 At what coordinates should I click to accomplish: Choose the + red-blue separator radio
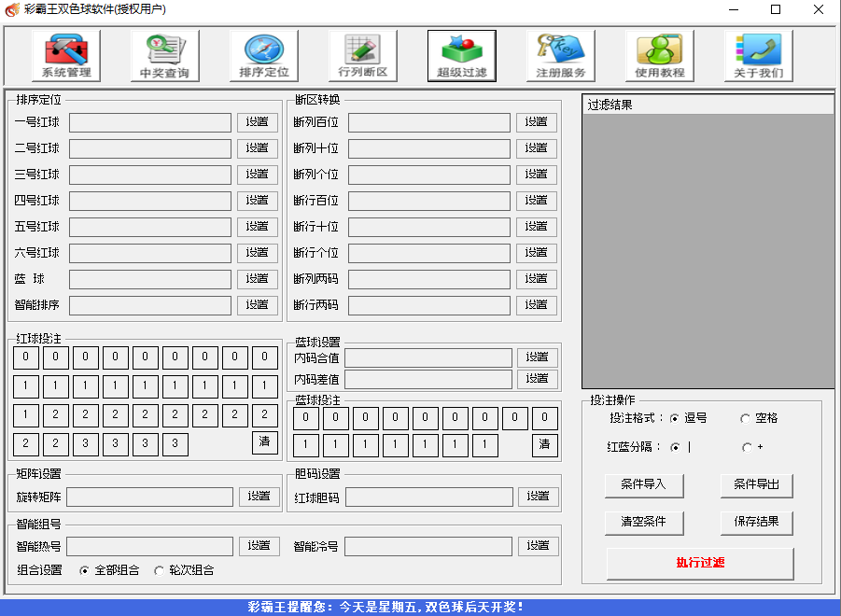click(747, 447)
